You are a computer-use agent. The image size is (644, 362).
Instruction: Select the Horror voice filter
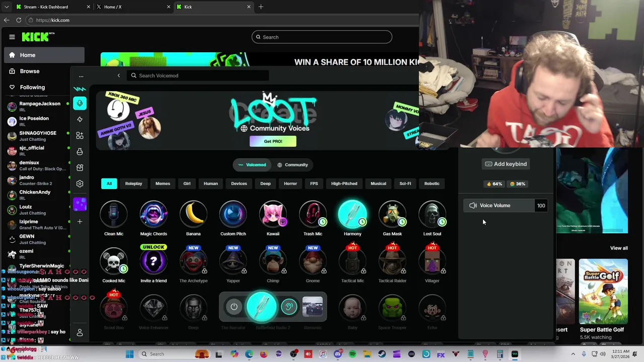point(290,184)
